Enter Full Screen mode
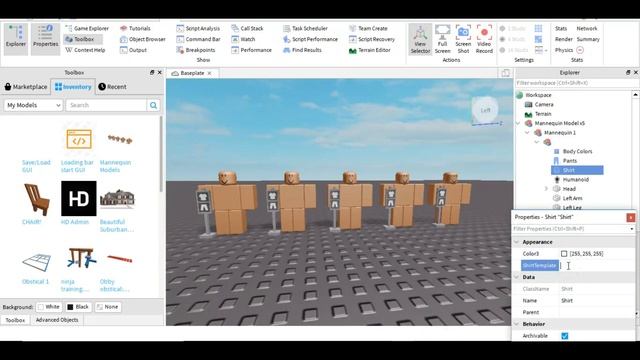The height and width of the screenshot is (360, 640). click(442, 39)
